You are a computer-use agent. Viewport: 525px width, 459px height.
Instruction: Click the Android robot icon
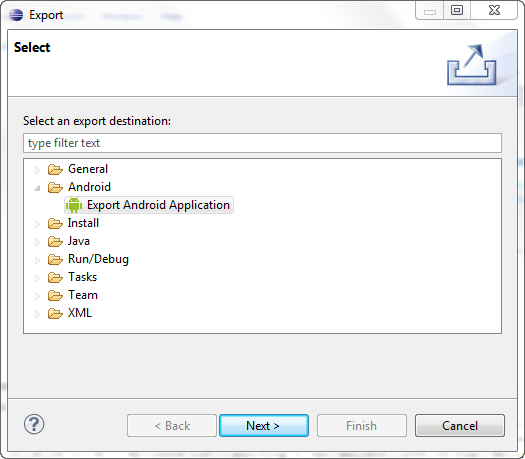[74, 205]
